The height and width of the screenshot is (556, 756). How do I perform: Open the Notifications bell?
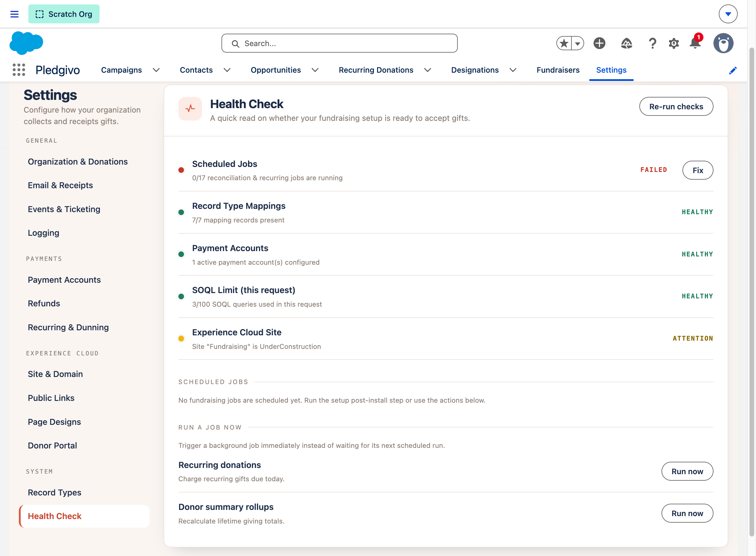(x=695, y=43)
